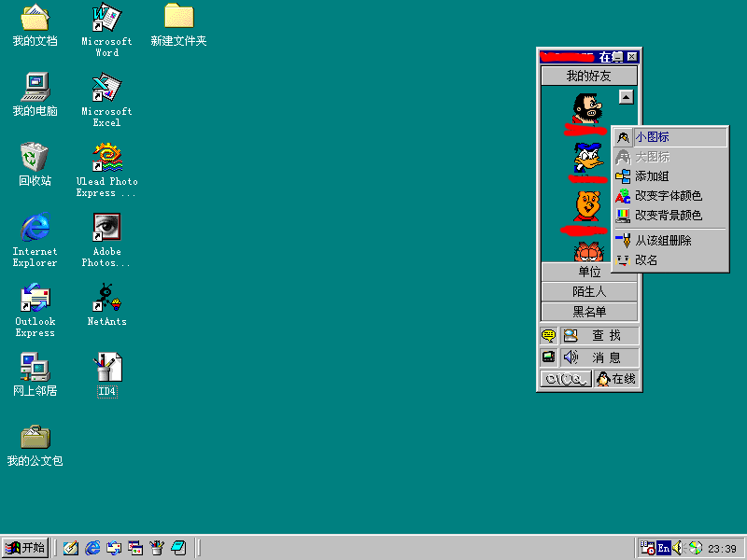Click the 消息 button
Viewport: 747px width, 560px height.
tap(599, 357)
